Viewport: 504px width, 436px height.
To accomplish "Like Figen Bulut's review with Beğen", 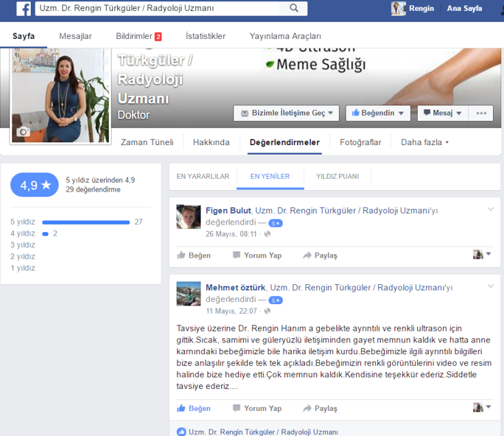I will click(194, 256).
